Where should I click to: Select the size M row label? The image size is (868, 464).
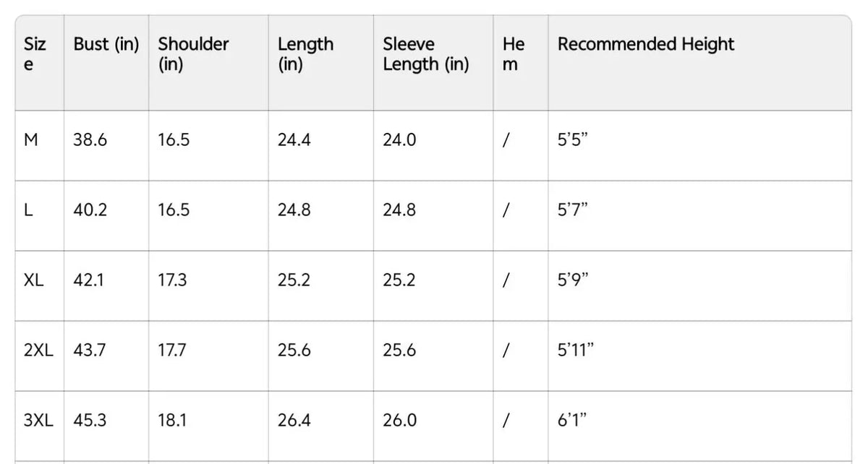tap(30, 140)
